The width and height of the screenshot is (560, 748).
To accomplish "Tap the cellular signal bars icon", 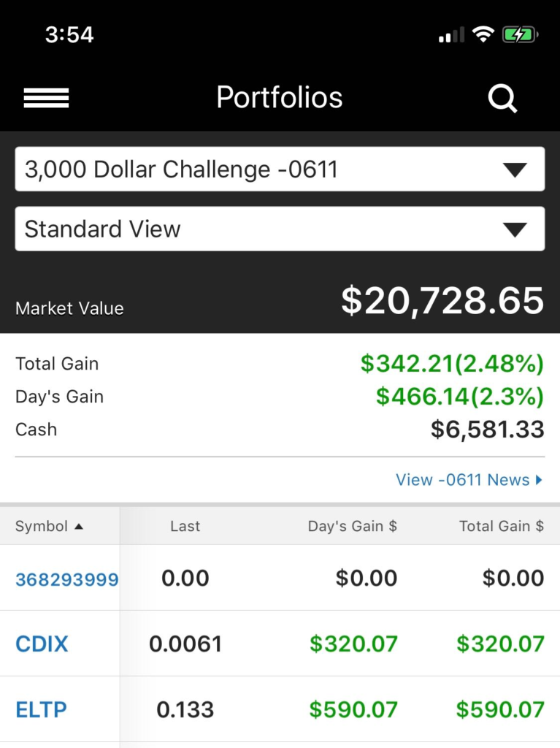I will (x=451, y=35).
